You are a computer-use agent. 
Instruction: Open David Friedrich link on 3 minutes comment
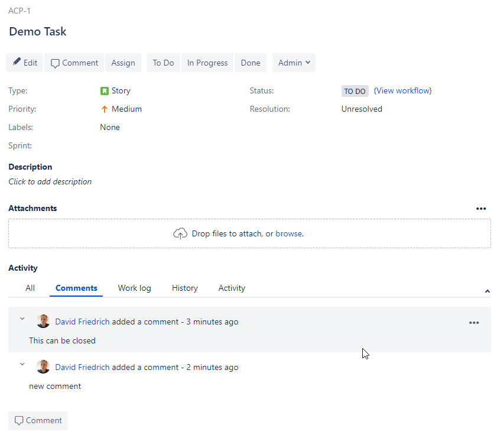click(82, 322)
